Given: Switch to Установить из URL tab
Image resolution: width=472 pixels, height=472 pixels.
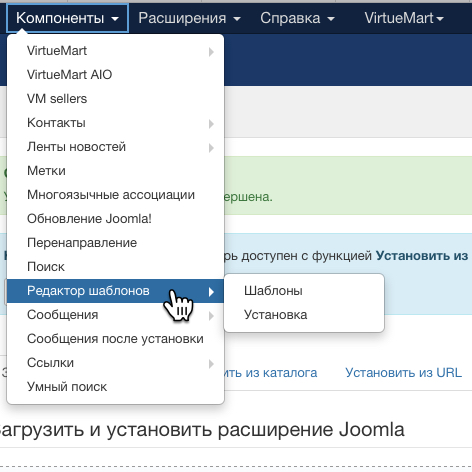Looking at the screenshot, I should 403,372.
